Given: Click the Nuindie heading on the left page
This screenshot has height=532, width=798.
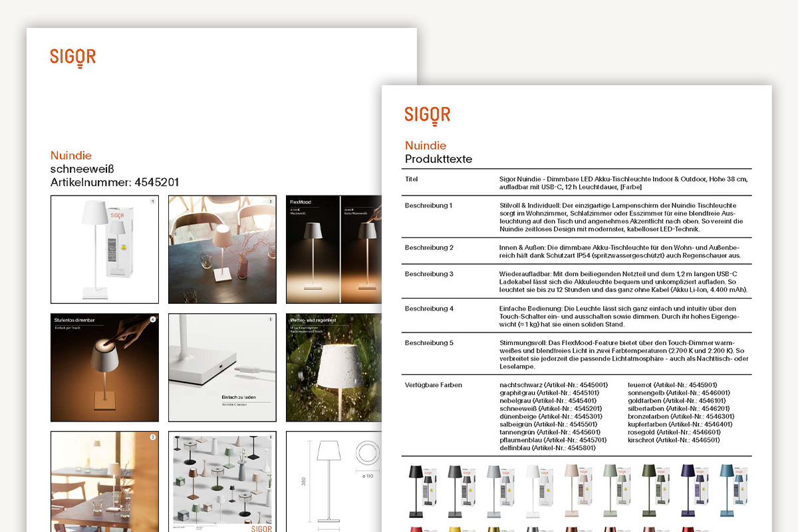Looking at the screenshot, I should (71, 156).
